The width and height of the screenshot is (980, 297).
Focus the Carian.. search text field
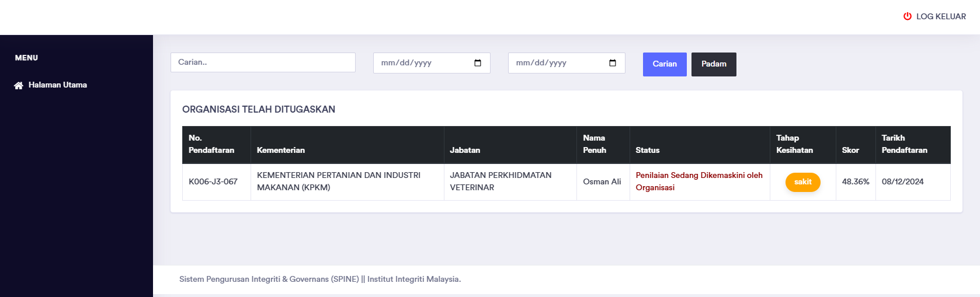[x=263, y=62]
